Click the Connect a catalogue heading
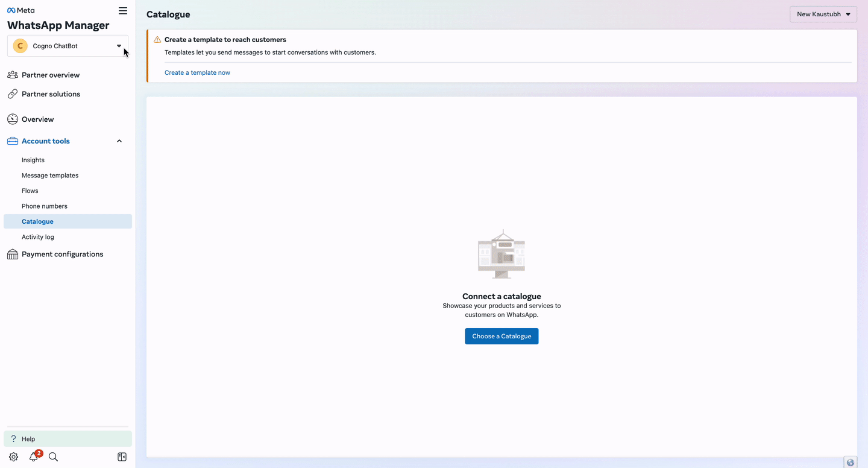 tap(502, 297)
